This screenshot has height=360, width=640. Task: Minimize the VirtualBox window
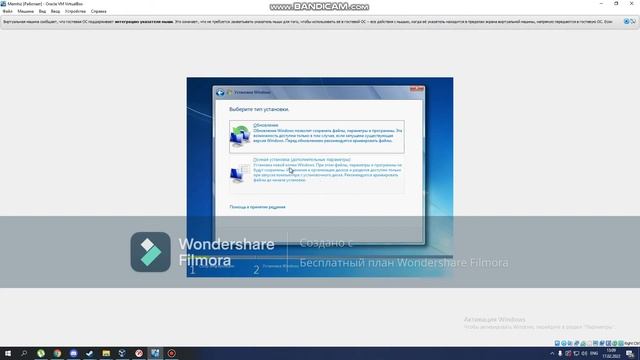601,4
